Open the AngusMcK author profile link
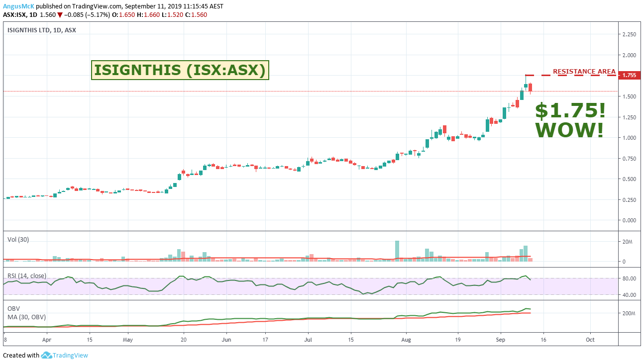This screenshot has width=644, height=364. coord(19,6)
